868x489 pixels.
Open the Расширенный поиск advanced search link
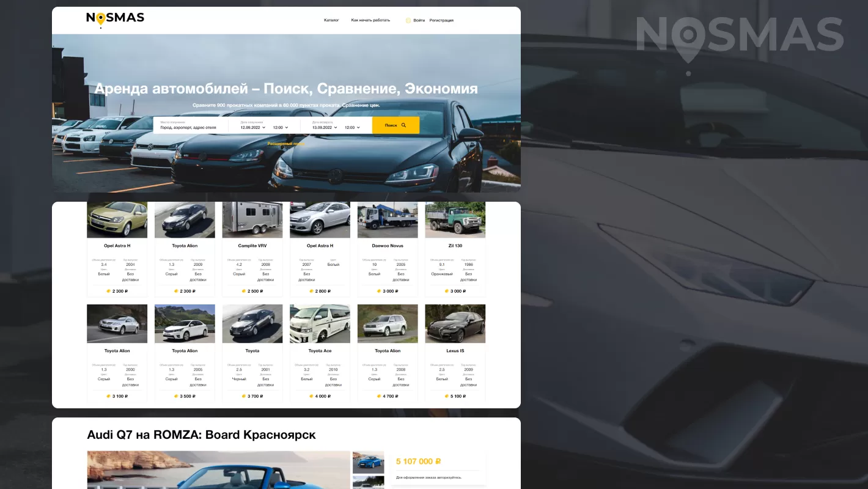pyautogui.click(x=285, y=144)
